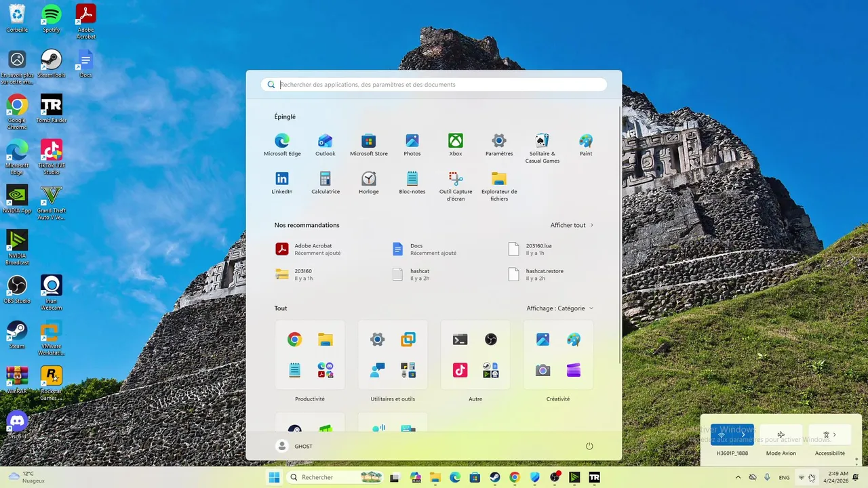Select OBS Studio desktop shortcut
Viewport: 868px width, 488px height.
[x=17, y=289]
